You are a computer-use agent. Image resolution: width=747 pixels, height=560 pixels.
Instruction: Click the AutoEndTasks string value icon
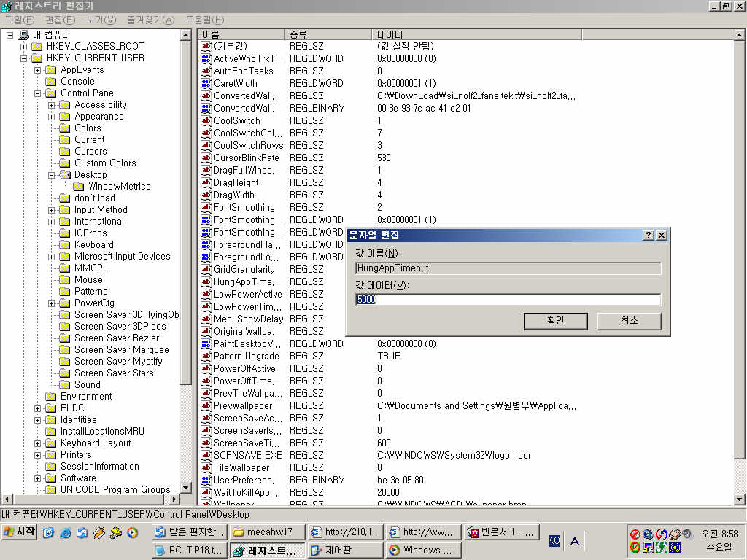[206, 71]
